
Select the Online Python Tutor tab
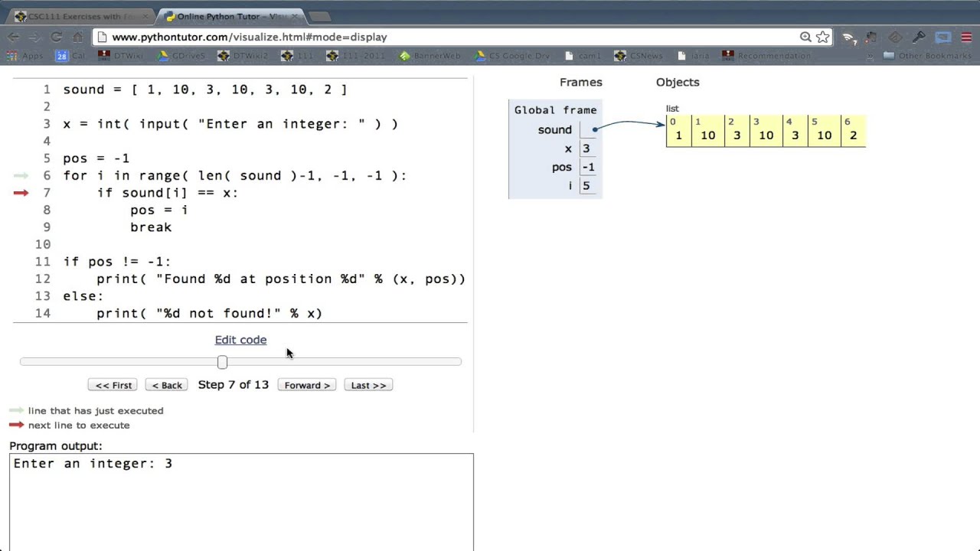tap(230, 16)
